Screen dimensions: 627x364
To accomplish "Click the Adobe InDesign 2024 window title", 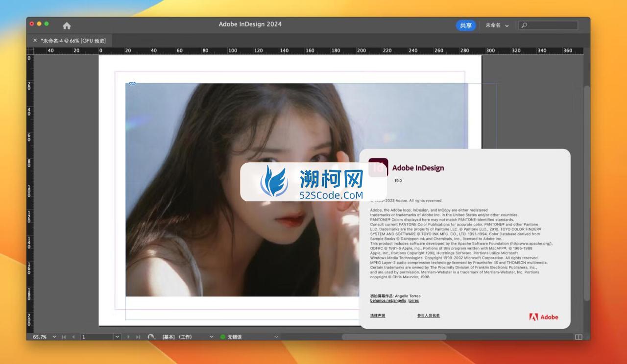I will [250, 24].
